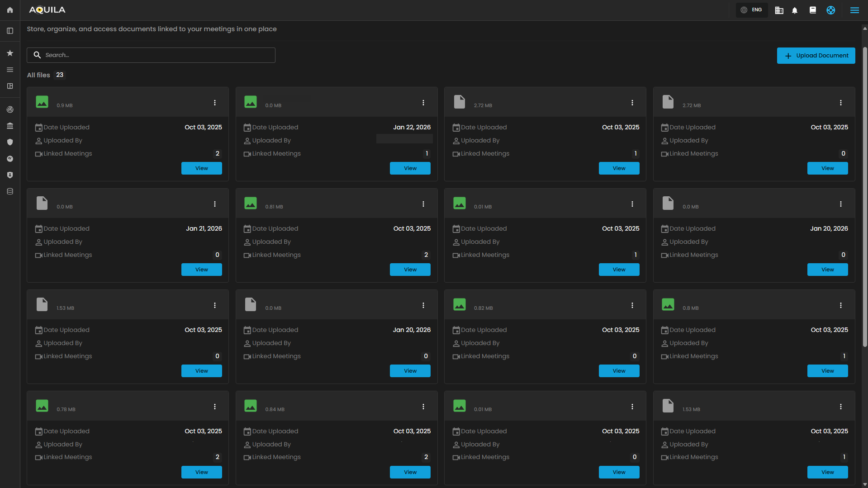Screen dimensions: 868x488
Task: Open the database icon in sidebar
Action: click(10, 191)
